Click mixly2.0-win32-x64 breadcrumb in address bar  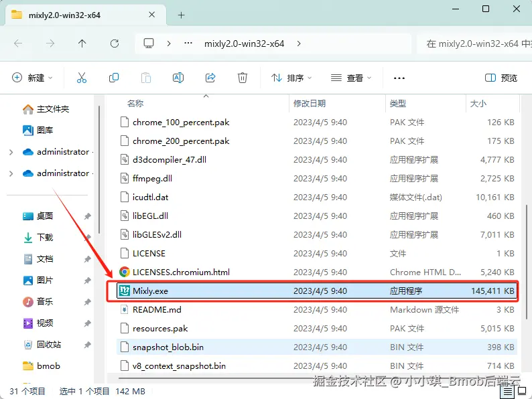pos(244,44)
